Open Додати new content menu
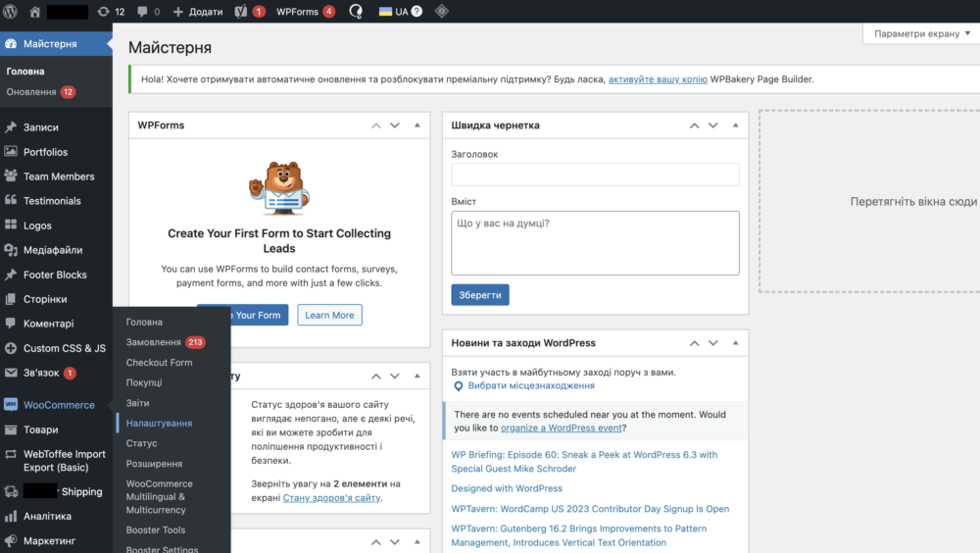 click(x=198, y=11)
